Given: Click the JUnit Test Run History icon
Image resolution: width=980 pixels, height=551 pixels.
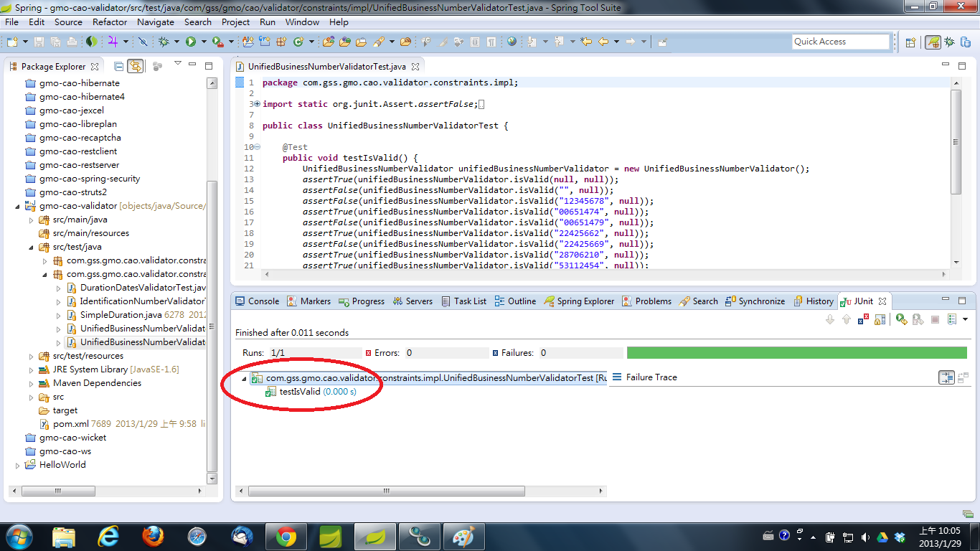Looking at the screenshot, I should [x=952, y=319].
